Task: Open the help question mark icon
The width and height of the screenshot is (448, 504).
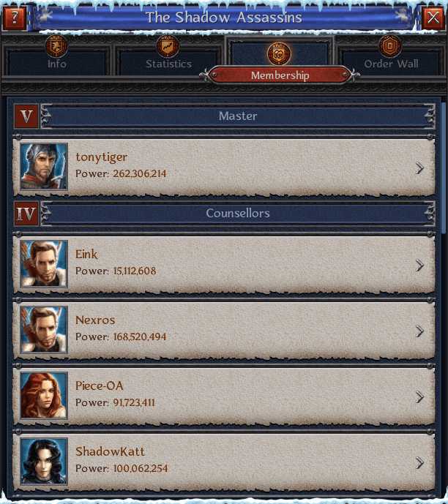Action: point(14,18)
